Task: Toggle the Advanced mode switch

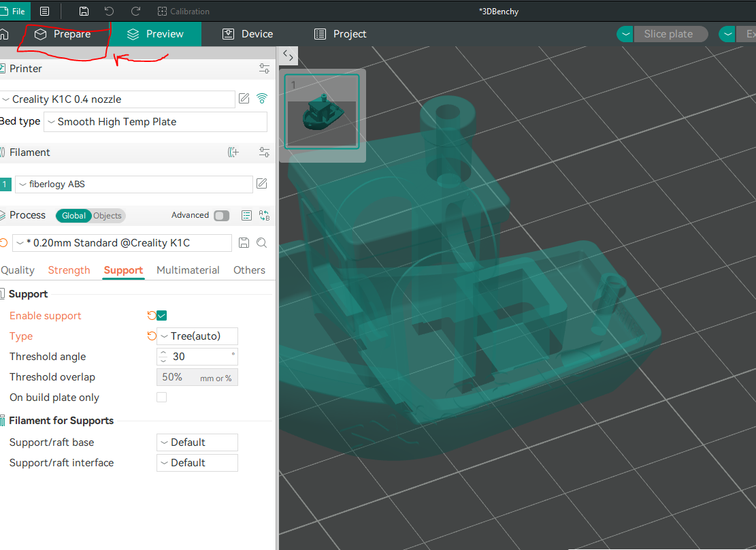Action: coord(222,216)
